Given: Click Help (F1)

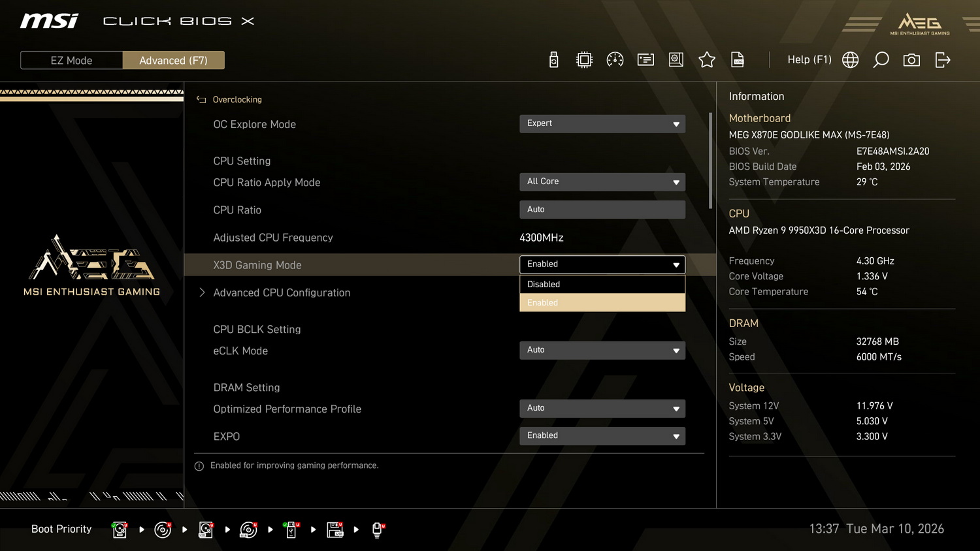Looking at the screenshot, I should point(809,59).
